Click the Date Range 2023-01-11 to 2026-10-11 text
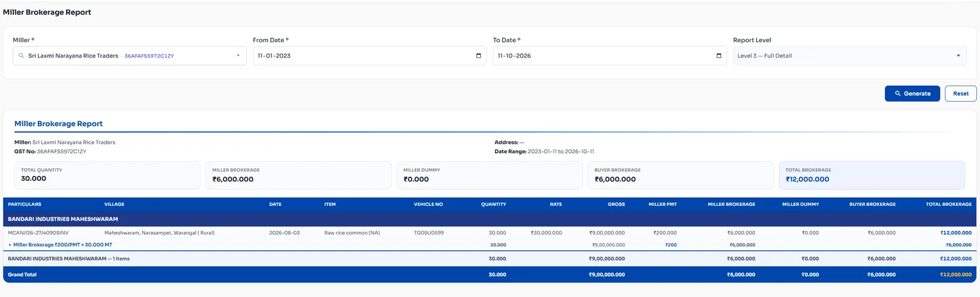 coord(544,152)
